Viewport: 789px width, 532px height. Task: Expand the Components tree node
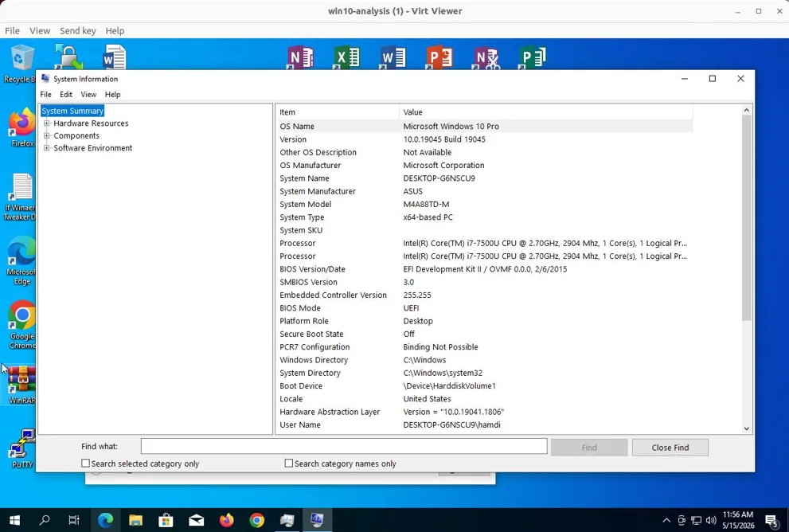point(46,135)
